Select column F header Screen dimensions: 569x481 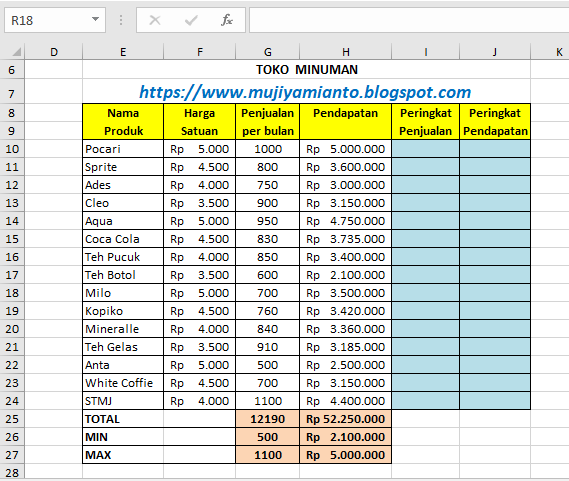point(200,52)
